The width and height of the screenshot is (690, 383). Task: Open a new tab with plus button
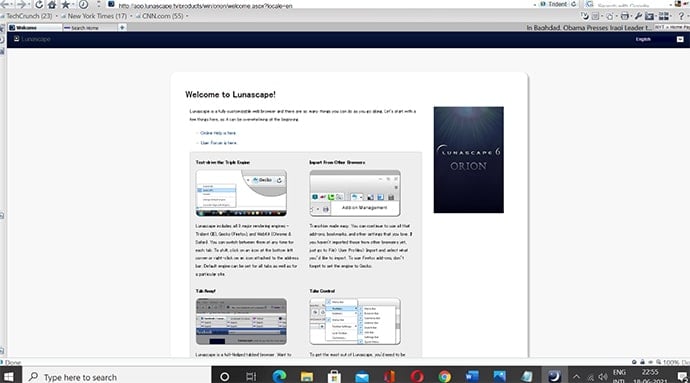(x=122, y=27)
